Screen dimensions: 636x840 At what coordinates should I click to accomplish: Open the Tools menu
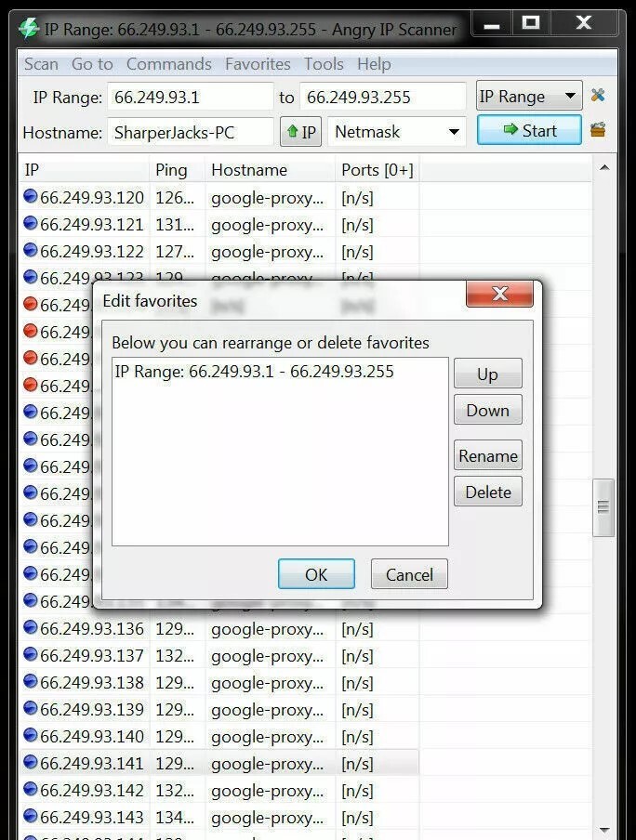click(x=324, y=64)
